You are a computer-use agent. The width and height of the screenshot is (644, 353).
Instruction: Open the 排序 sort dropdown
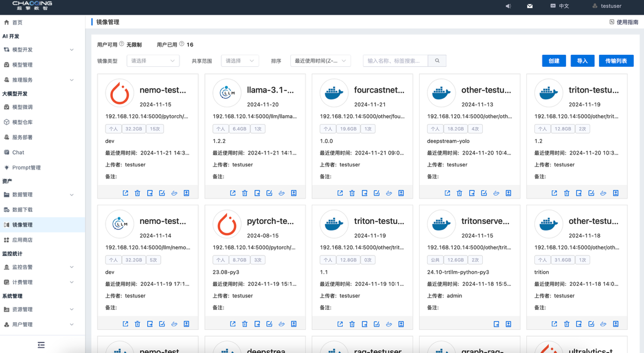(x=320, y=61)
